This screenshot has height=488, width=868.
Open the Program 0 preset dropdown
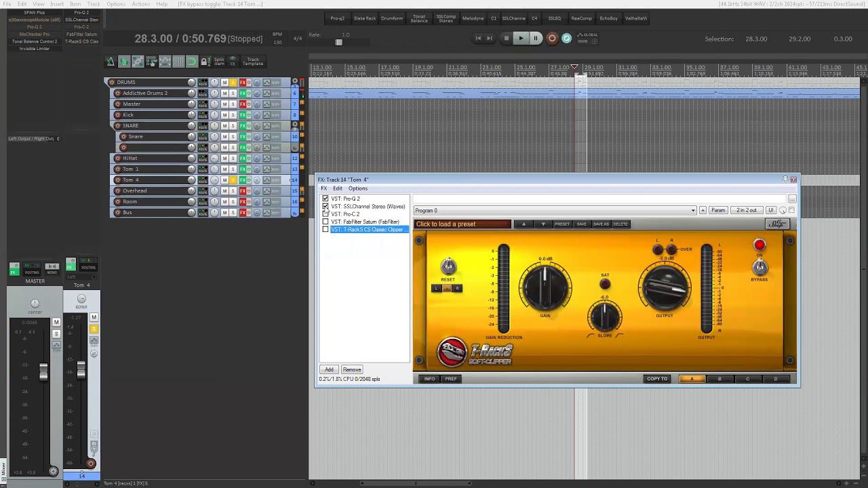[555, 210]
